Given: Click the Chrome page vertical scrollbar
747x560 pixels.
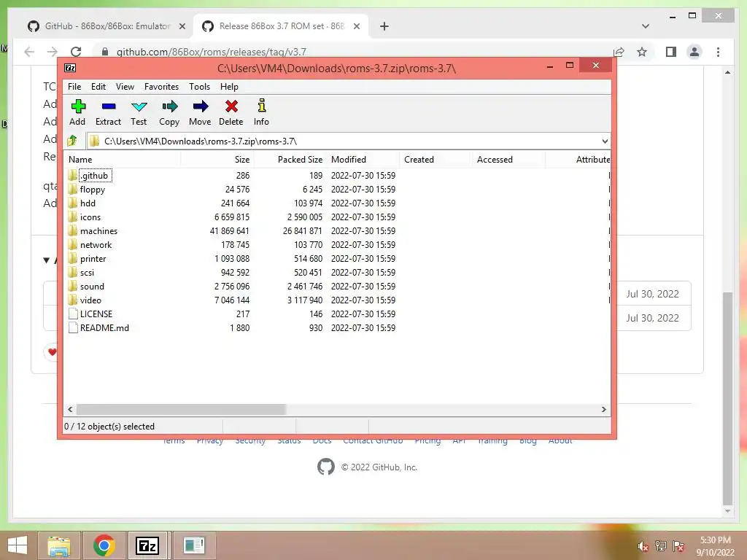Looking at the screenshot, I should click(x=727, y=397).
